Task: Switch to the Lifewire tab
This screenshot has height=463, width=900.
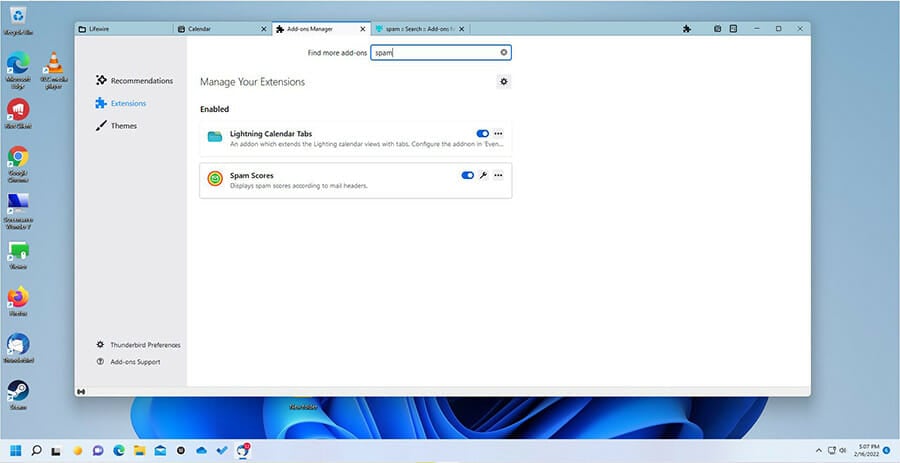Action: (124, 29)
